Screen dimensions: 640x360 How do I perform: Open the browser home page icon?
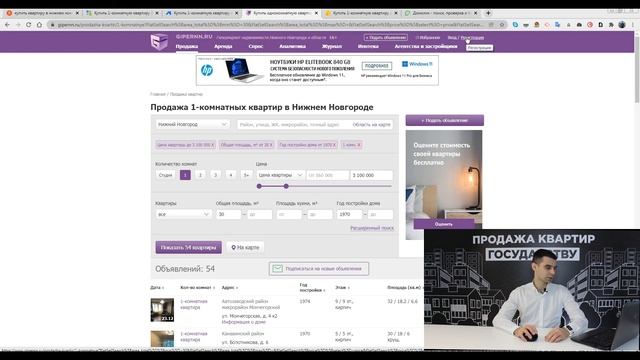pos(39,25)
